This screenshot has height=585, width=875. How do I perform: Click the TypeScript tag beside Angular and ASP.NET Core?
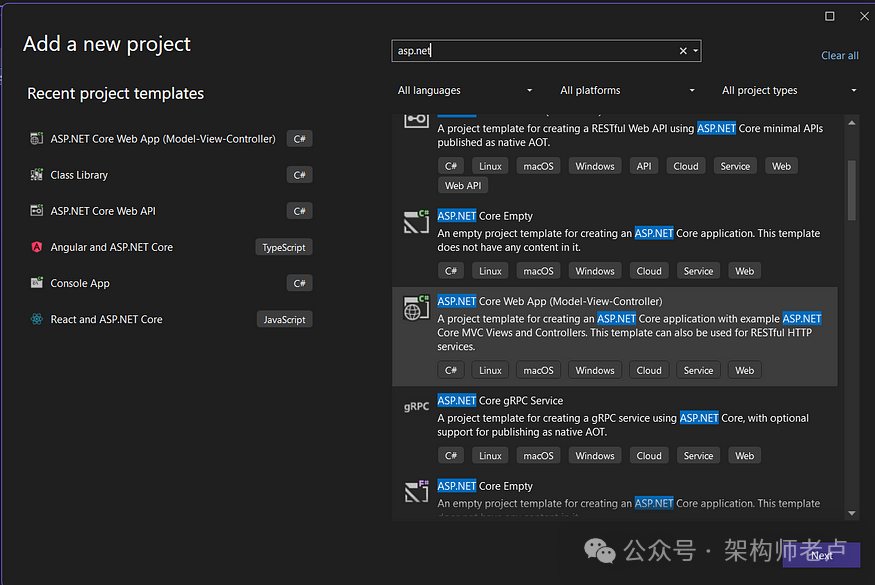point(283,247)
